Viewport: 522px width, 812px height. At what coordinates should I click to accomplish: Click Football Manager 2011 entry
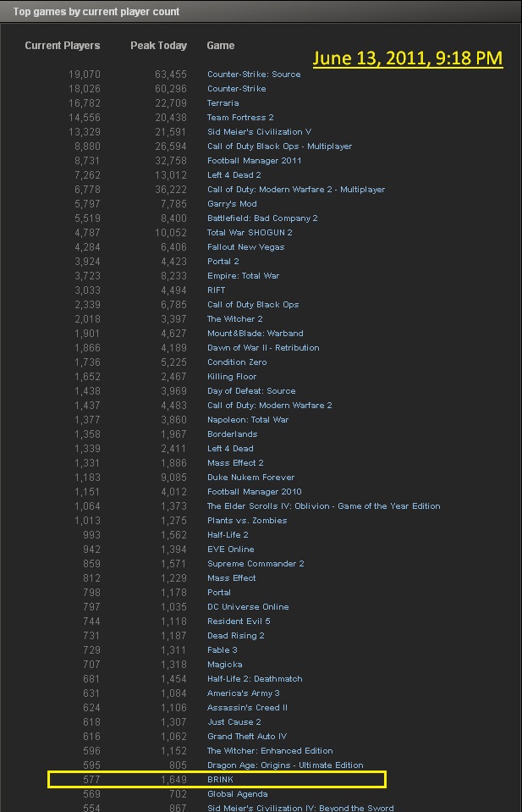pos(254,161)
